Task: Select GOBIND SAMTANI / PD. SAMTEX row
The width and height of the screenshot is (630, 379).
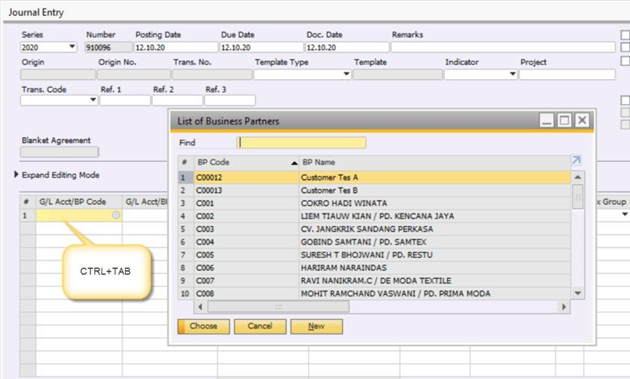Action: (374, 242)
